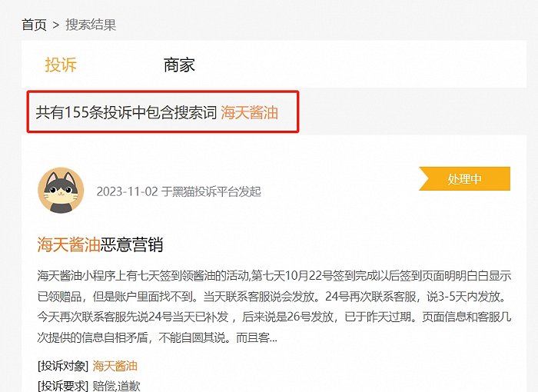Click the 搜索结果 breadcrumb text
This screenshot has width=538, height=392.
click(x=91, y=25)
